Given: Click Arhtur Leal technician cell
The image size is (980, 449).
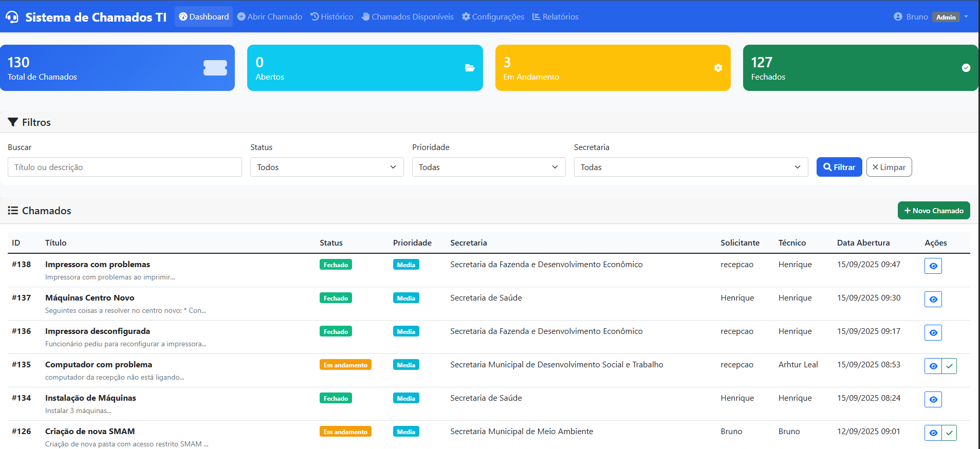Looking at the screenshot, I should click(x=798, y=364).
